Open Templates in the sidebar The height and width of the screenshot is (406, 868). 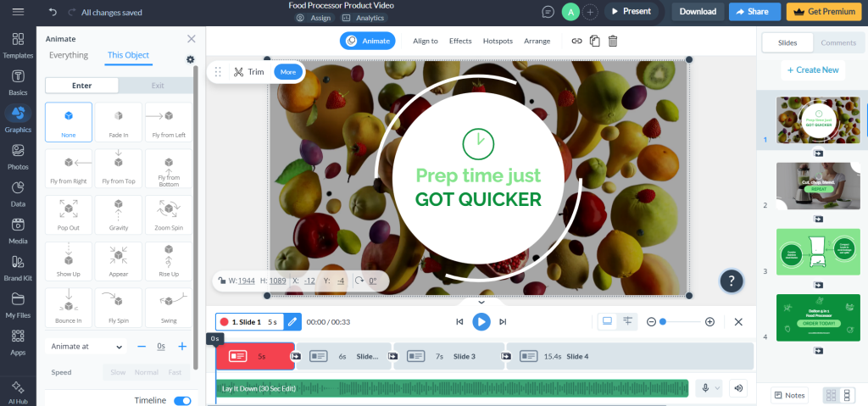pos(18,46)
